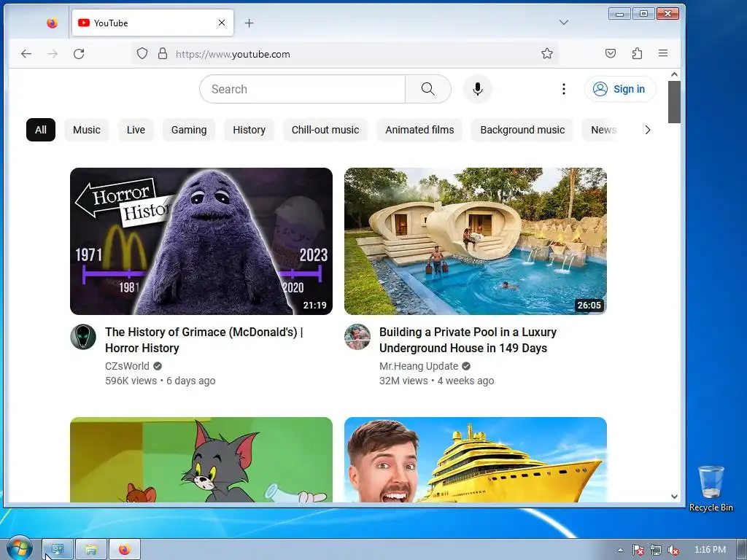
Task: Open YouTube settings three-dot menu
Action: tap(564, 89)
